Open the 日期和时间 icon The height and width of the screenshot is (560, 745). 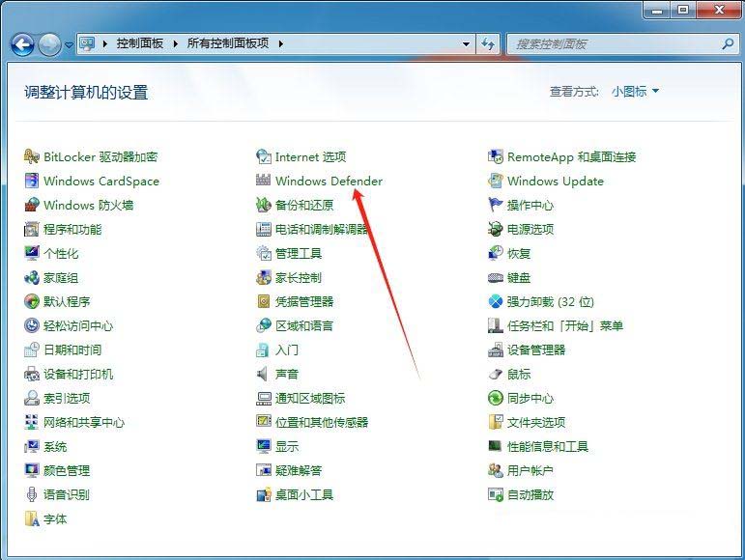(x=31, y=350)
